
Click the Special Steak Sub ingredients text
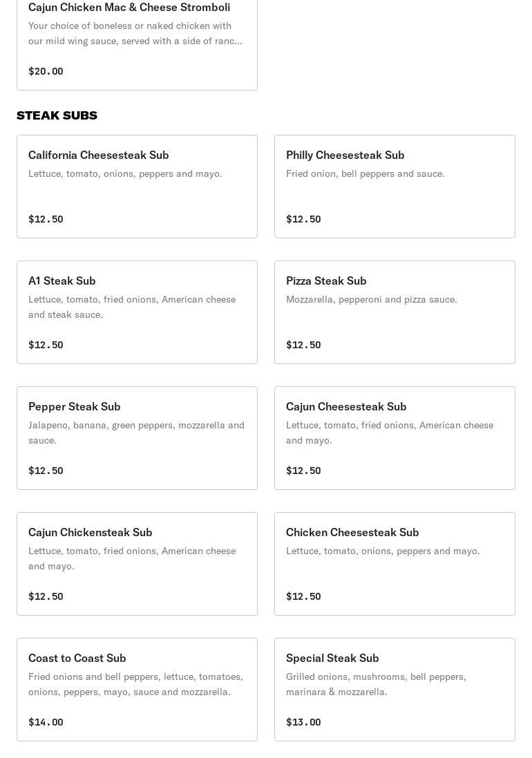376,684
